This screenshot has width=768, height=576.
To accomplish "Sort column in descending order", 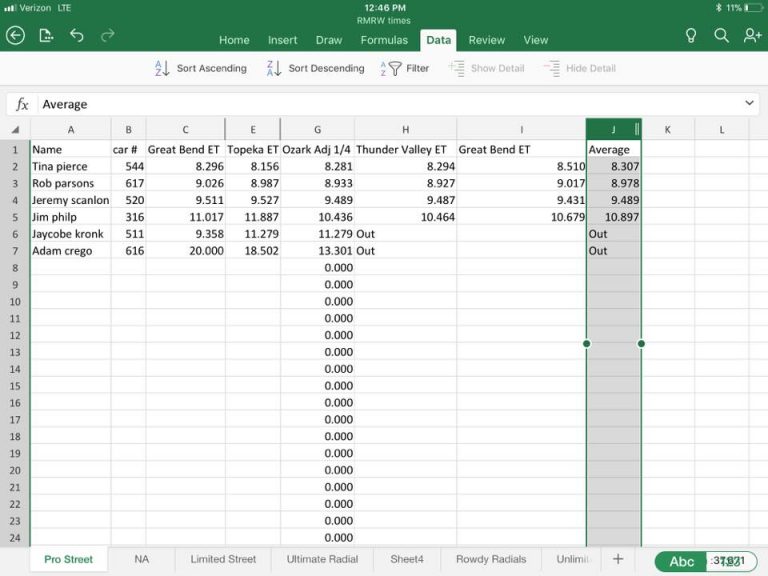I will (x=315, y=68).
